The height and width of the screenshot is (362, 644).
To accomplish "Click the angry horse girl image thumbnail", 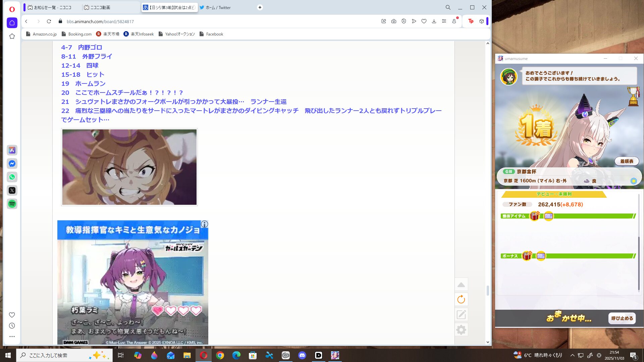I will 129,167.
